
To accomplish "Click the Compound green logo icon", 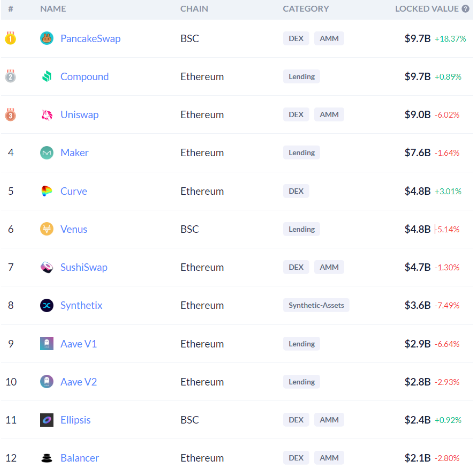I will (x=47, y=76).
